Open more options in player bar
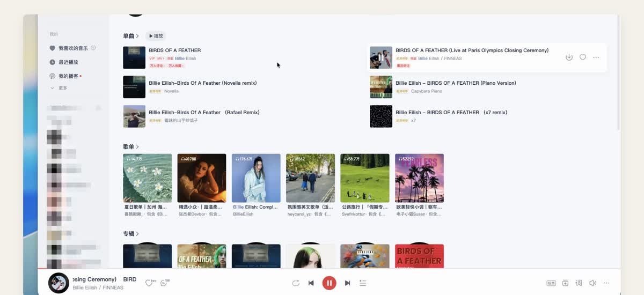 click(x=606, y=283)
